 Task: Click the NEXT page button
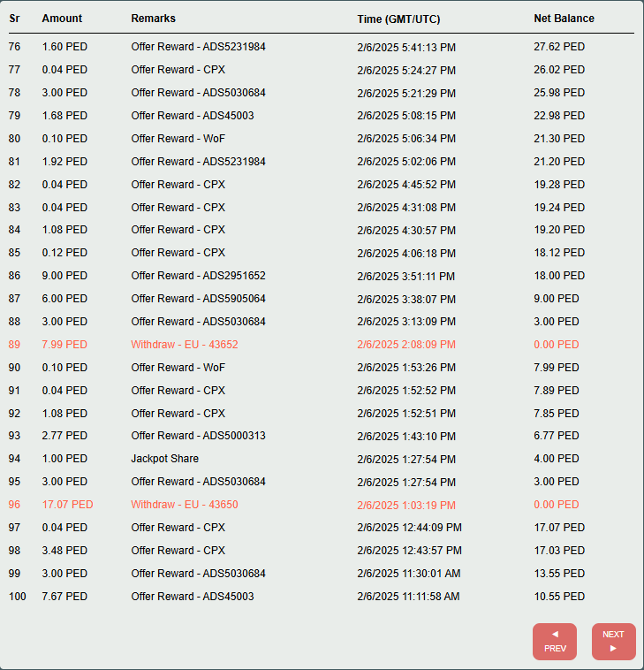click(613, 642)
